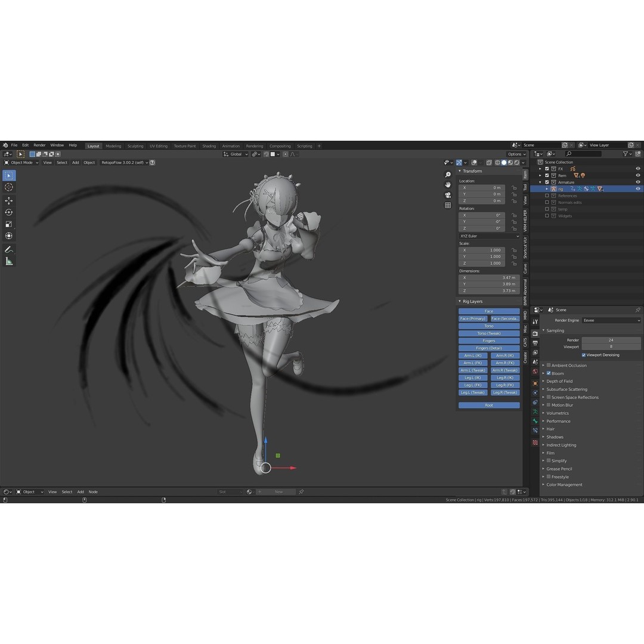The width and height of the screenshot is (644, 644).
Task: Open the Bone properties tab icon
Action: coord(535,421)
